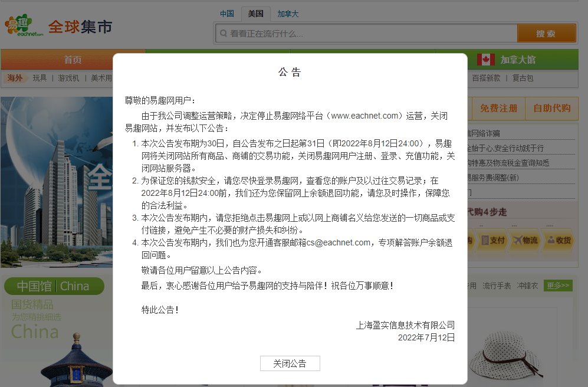This screenshot has width=588, height=387.
Task: Close the announcement with 关闭公告 button
Action: [x=290, y=363]
